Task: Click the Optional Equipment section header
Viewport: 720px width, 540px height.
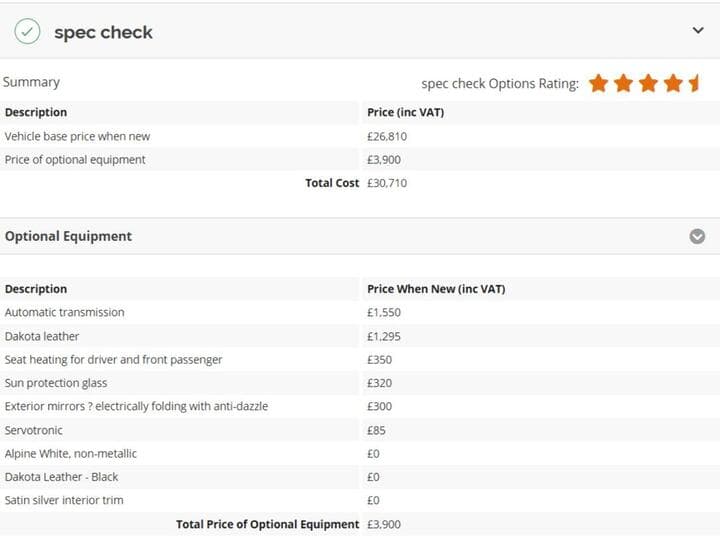Action: pyautogui.click(x=360, y=236)
